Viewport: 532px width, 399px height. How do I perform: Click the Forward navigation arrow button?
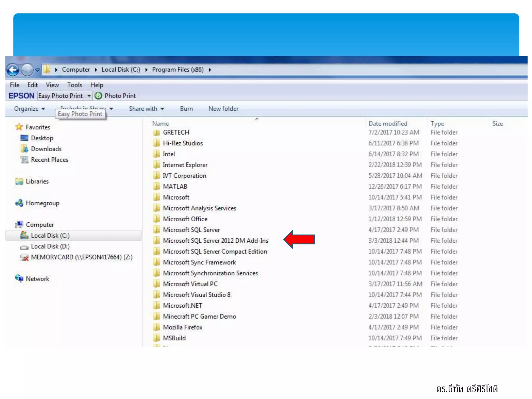point(27,70)
